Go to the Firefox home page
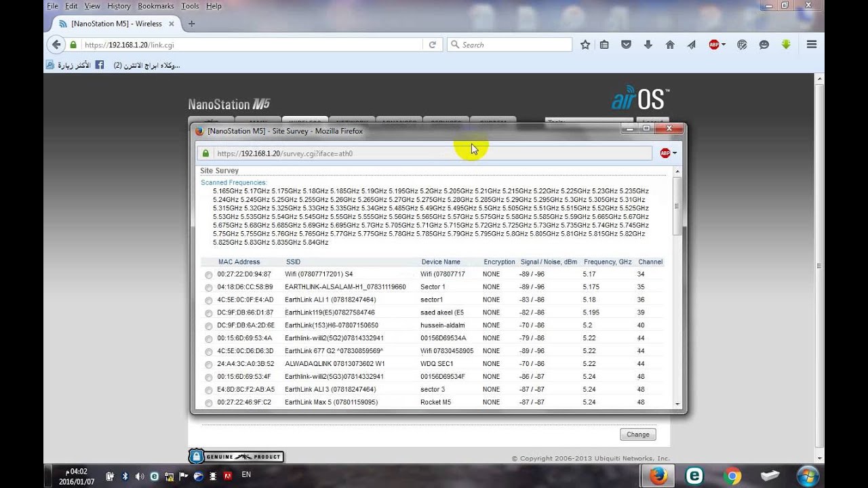The height and width of the screenshot is (488, 868). tap(670, 45)
